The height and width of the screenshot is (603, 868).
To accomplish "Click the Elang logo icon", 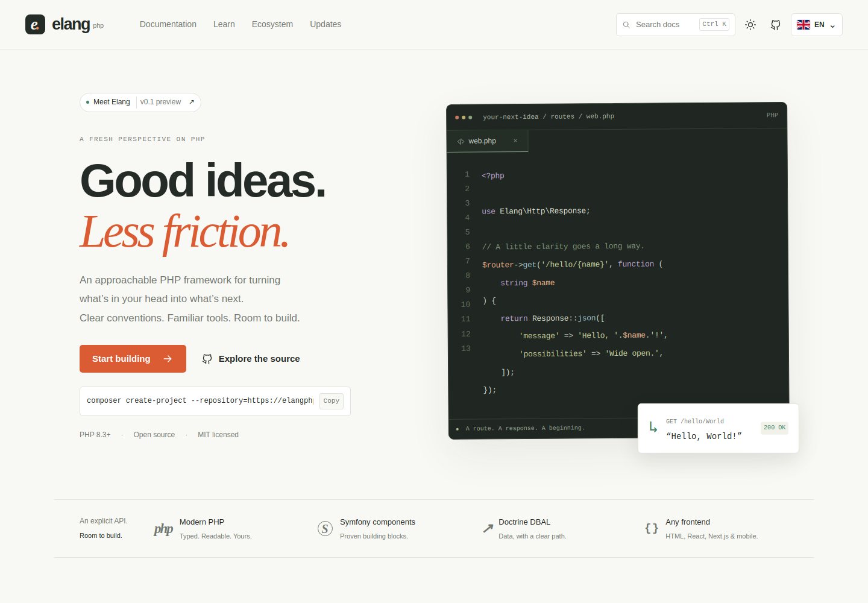I will point(35,25).
